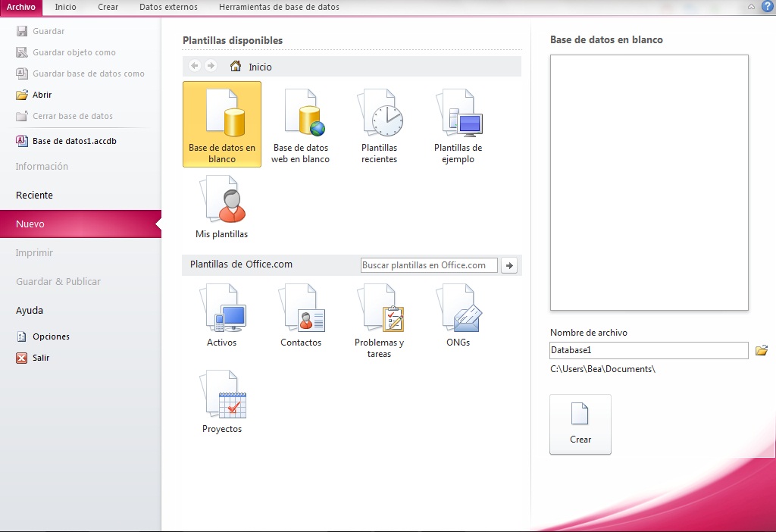Open Mis plantillas
This screenshot has width=776, height=532.
pos(222,207)
